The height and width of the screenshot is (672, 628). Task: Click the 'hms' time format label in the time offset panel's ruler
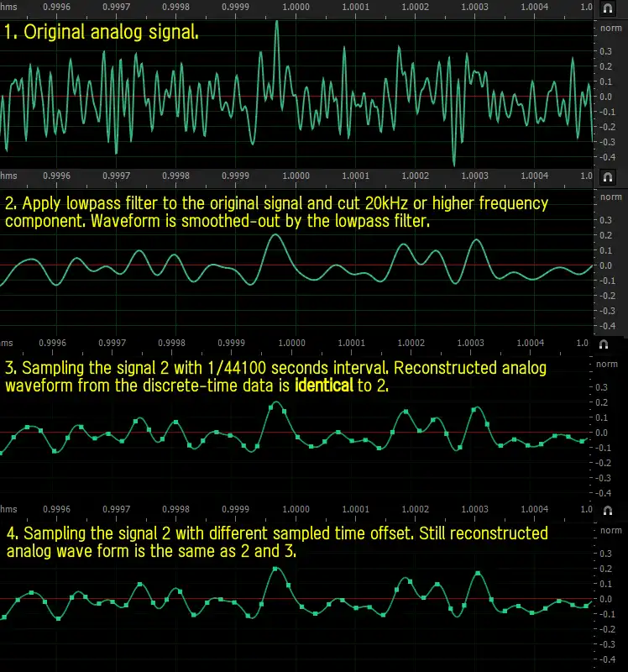(8, 509)
